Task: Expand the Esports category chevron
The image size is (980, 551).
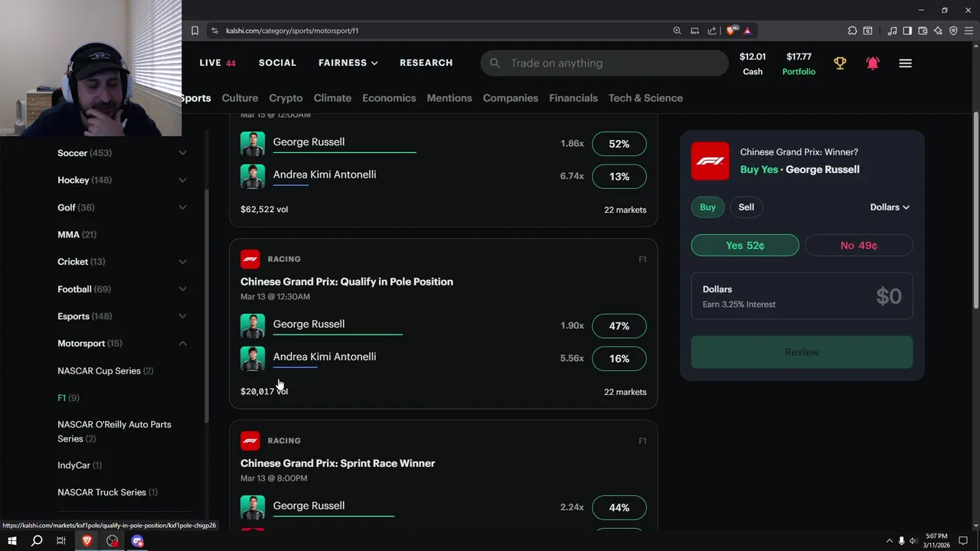Action: click(182, 316)
